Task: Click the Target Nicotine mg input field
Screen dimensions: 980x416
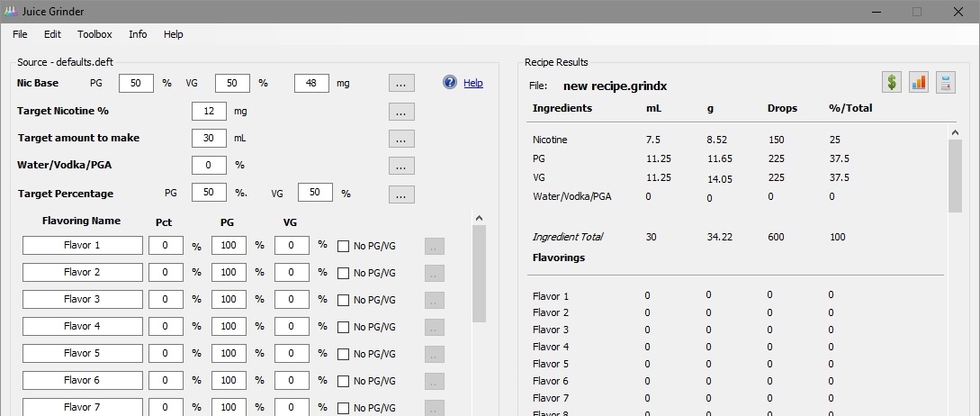Action: [x=209, y=112]
